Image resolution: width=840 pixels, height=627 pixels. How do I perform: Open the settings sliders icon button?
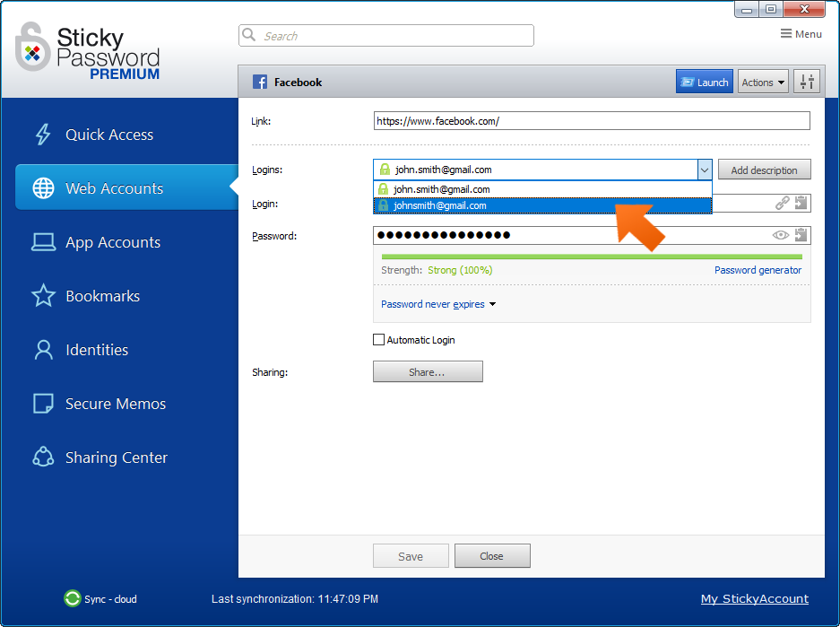click(x=807, y=82)
